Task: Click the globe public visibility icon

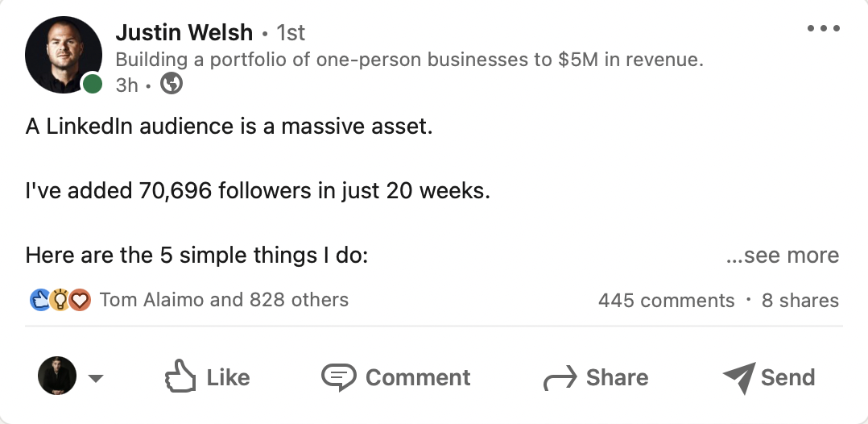Action: 172,84
